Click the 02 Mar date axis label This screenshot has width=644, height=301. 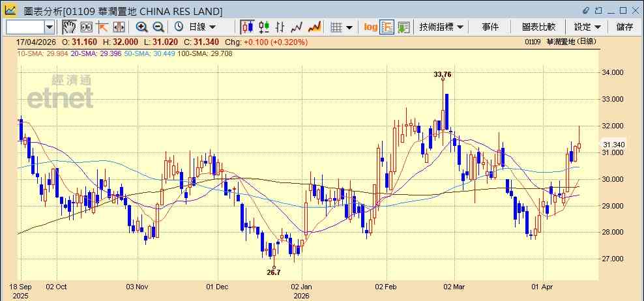click(454, 287)
